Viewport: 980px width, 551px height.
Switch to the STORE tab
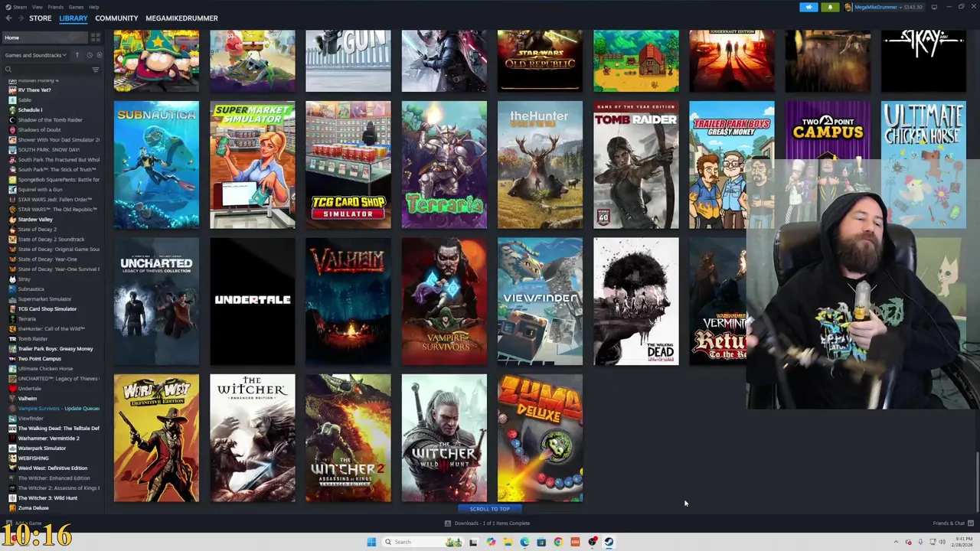(x=40, y=18)
